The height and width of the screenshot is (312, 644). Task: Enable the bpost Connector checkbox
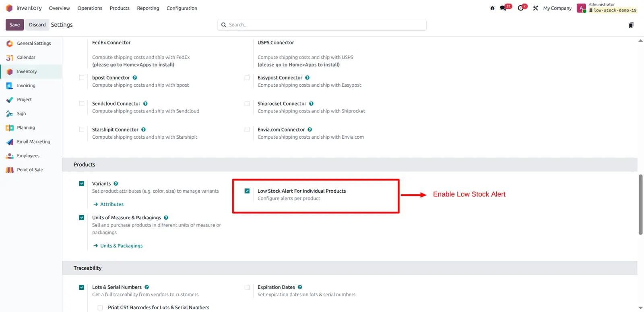(82, 78)
